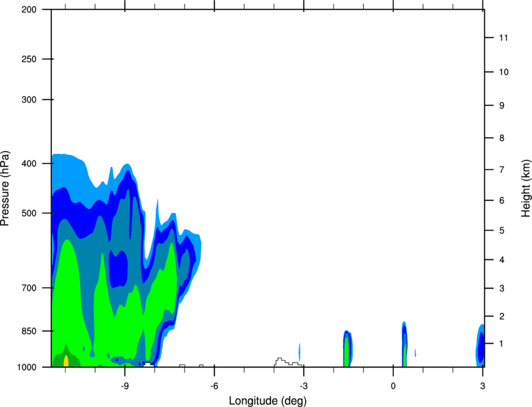Select the 700 pressure tick label

pyautogui.click(x=29, y=288)
